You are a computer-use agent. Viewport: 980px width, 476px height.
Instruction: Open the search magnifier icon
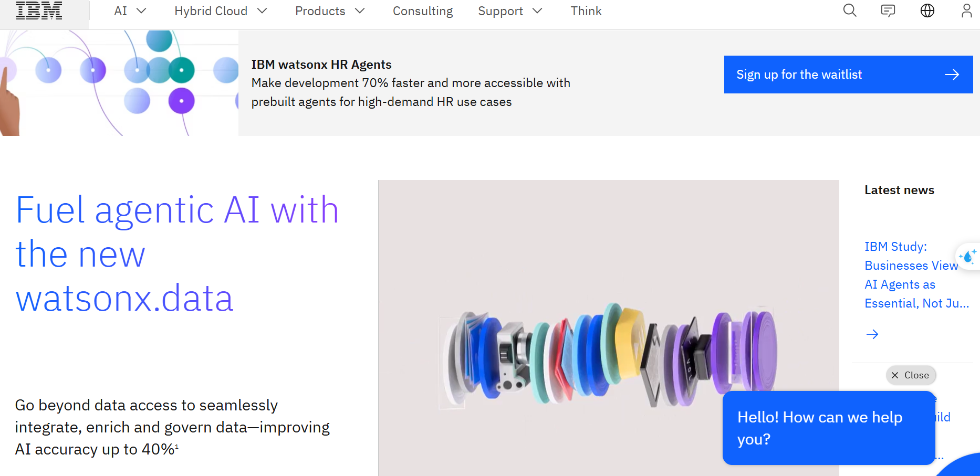(850, 10)
